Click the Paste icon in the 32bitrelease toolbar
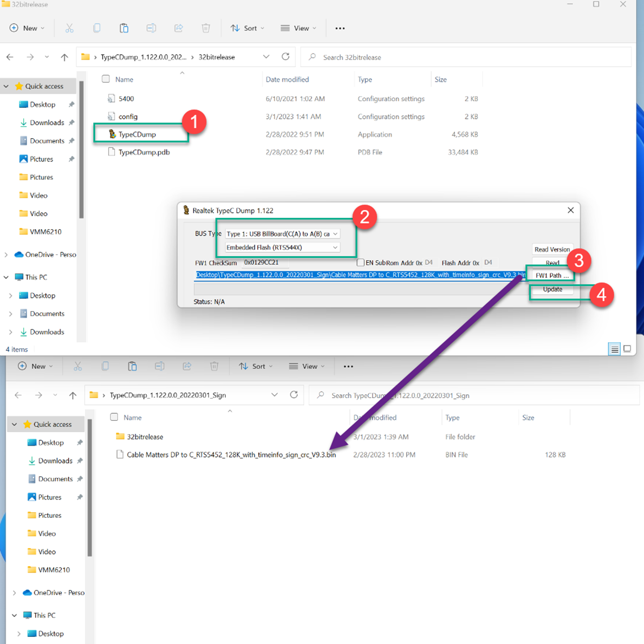Screen dimensions: 644x644 click(123, 28)
